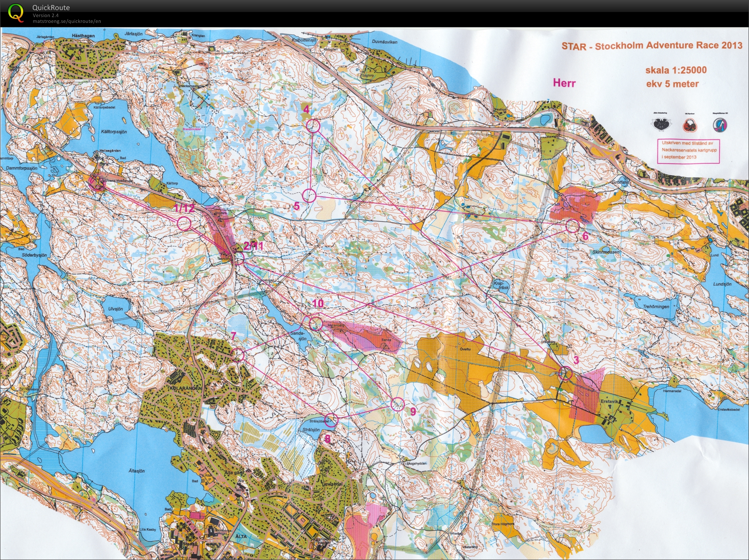Click the 'Söderbysjön' lake label

[x=34, y=255]
